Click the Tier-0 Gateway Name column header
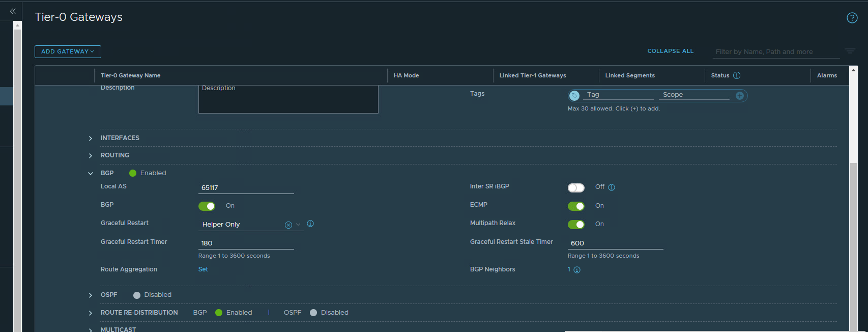This screenshot has height=332, width=868. pos(131,75)
